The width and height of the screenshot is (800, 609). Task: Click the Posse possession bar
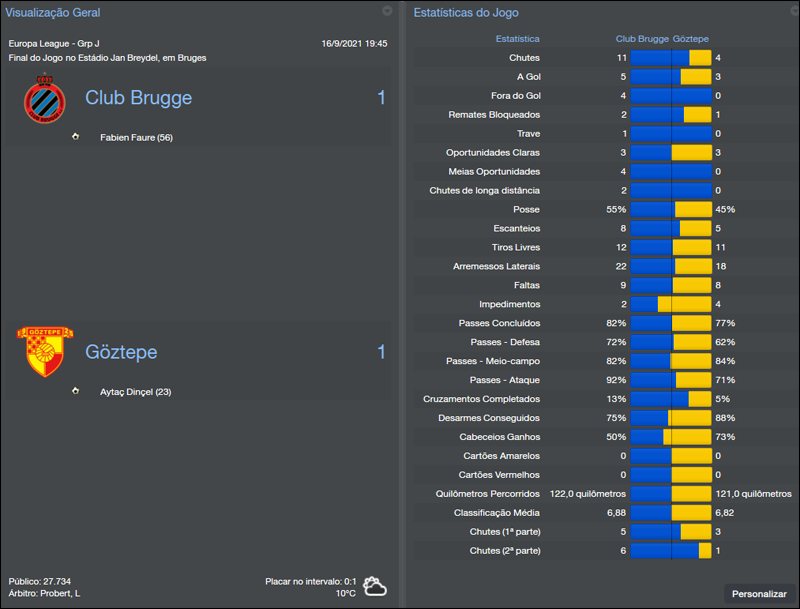[x=672, y=209]
